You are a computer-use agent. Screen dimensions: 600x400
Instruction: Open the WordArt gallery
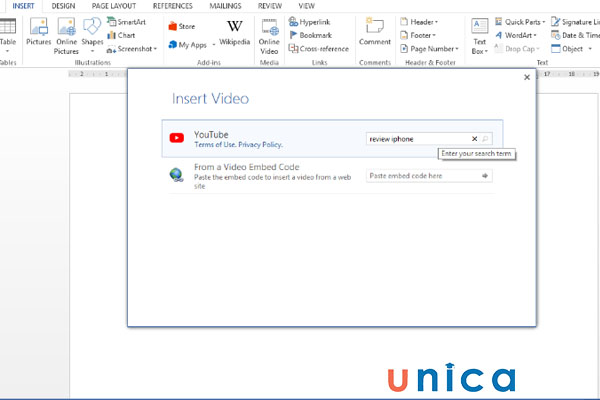[x=516, y=35]
